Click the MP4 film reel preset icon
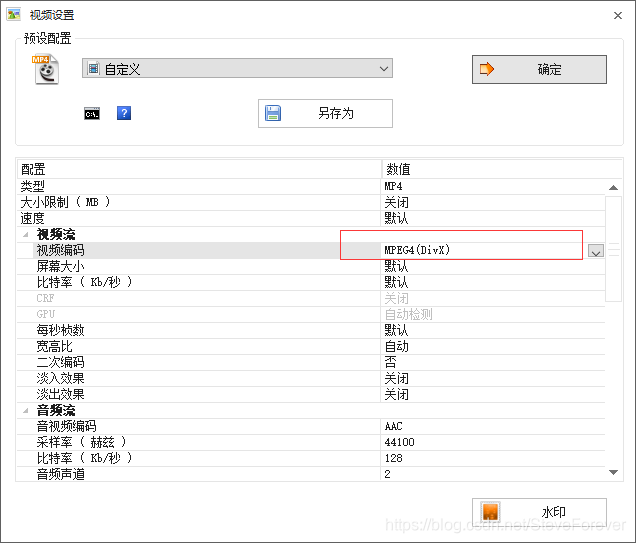 point(45,69)
